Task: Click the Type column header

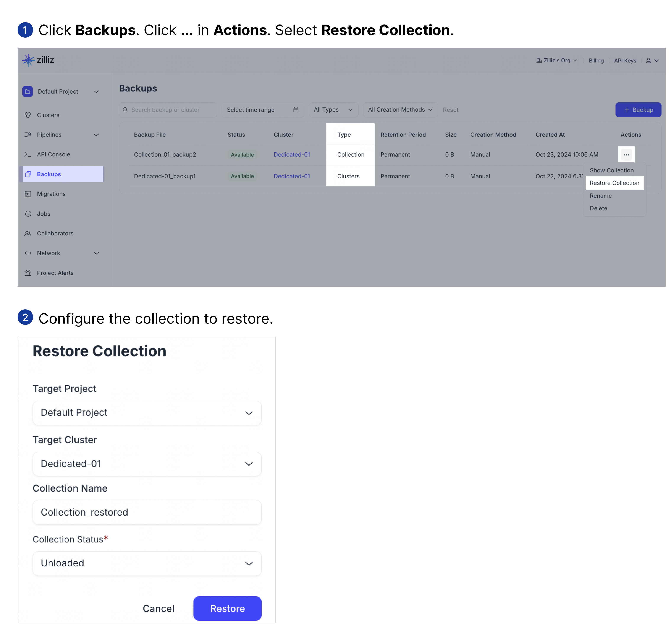Action: click(x=344, y=135)
